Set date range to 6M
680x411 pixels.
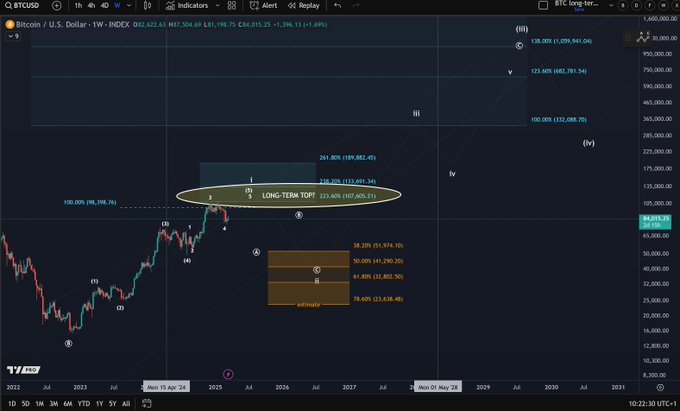click(x=68, y=404)
